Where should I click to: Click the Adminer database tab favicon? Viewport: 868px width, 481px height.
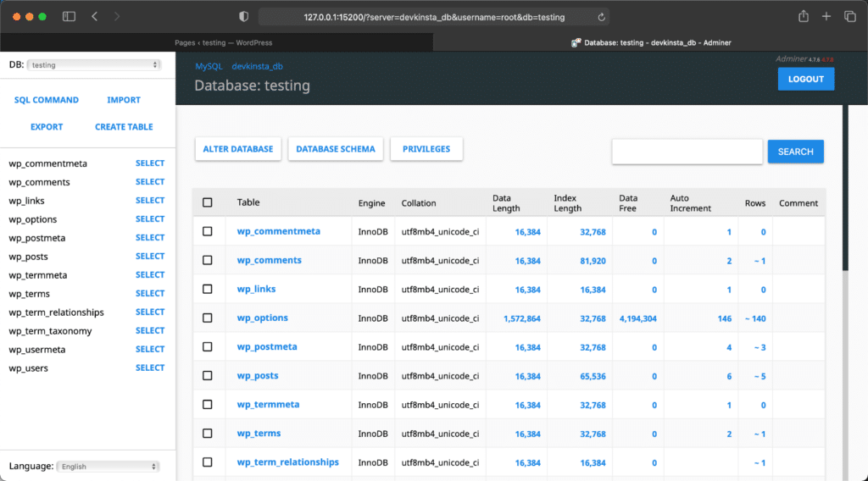pos(576,42)
